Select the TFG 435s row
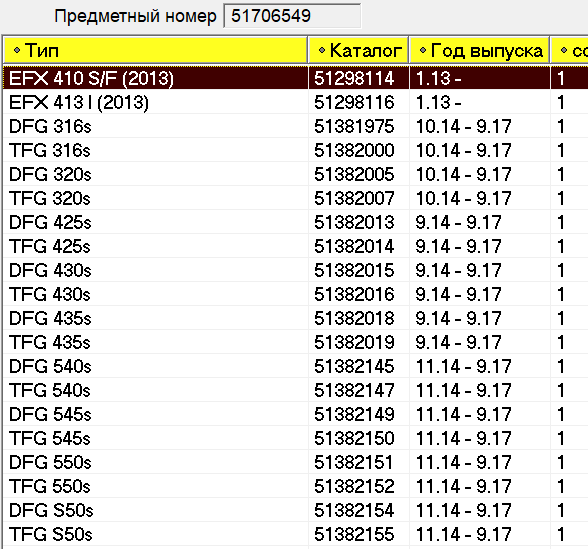588x549 pixels. 296,342
